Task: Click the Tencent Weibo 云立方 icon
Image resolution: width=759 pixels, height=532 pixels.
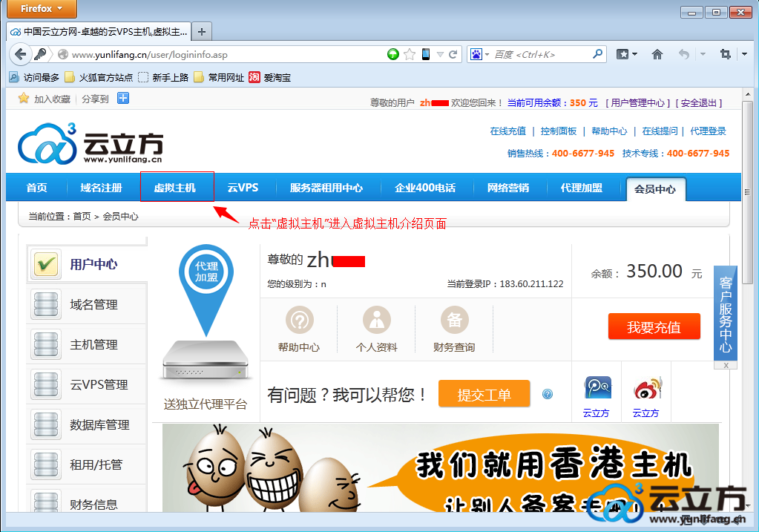Action: tap(597, 388)
